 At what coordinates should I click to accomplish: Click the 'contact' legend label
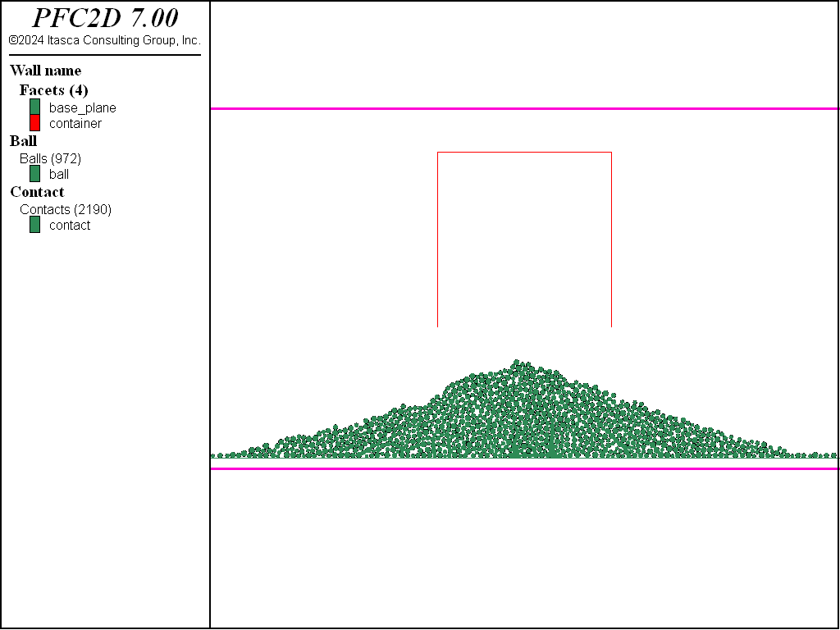pos(70,225)
